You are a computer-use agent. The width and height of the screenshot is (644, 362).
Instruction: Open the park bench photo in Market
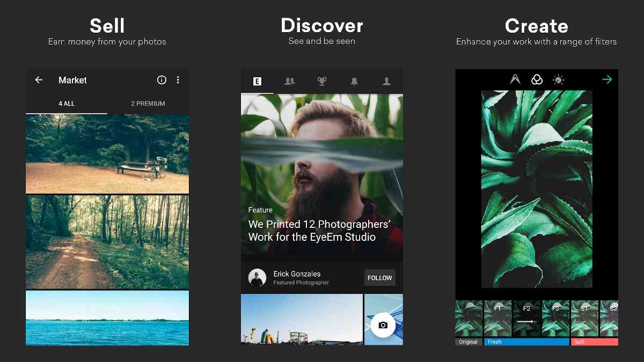click(x=107, y=154)
